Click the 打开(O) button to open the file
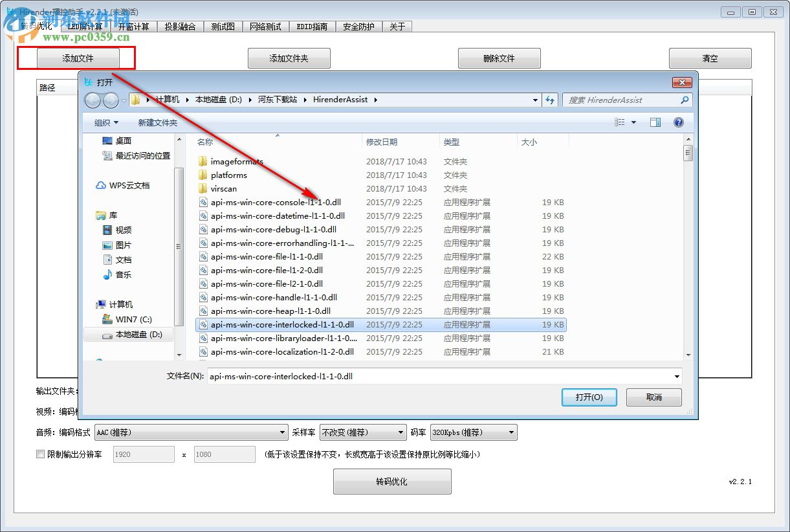 [x=589, y=397]
